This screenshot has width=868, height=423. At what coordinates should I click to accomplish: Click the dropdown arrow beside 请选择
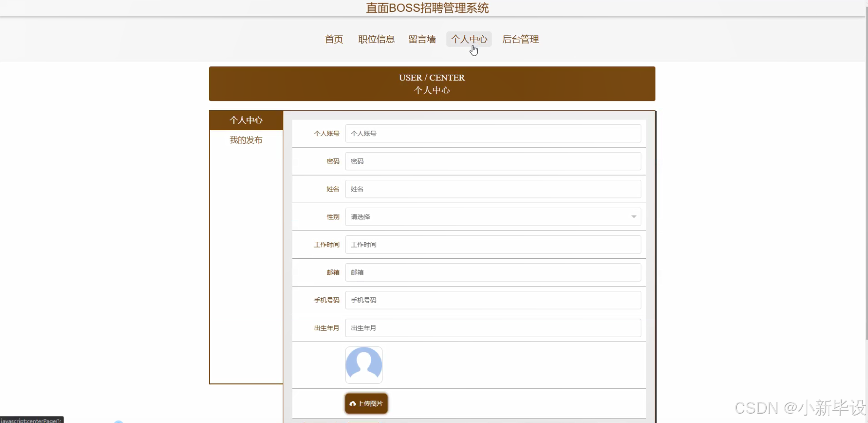click(633, 217)
